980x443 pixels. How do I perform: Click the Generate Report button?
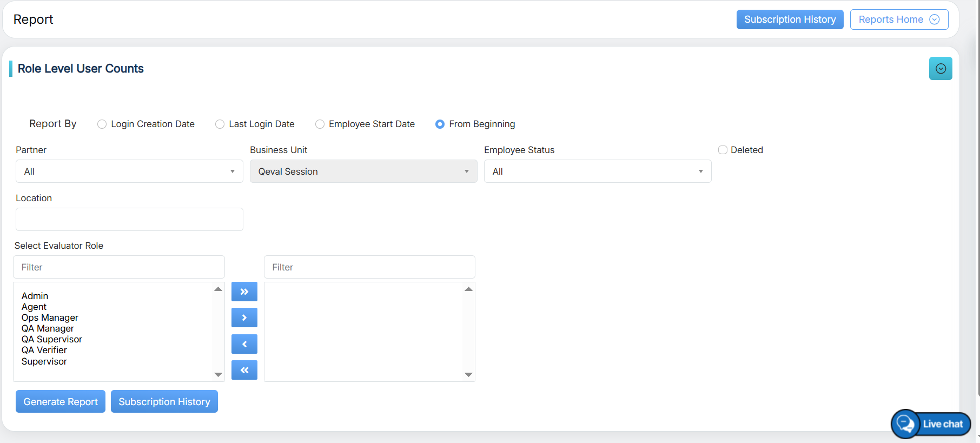tap(61, 402)
